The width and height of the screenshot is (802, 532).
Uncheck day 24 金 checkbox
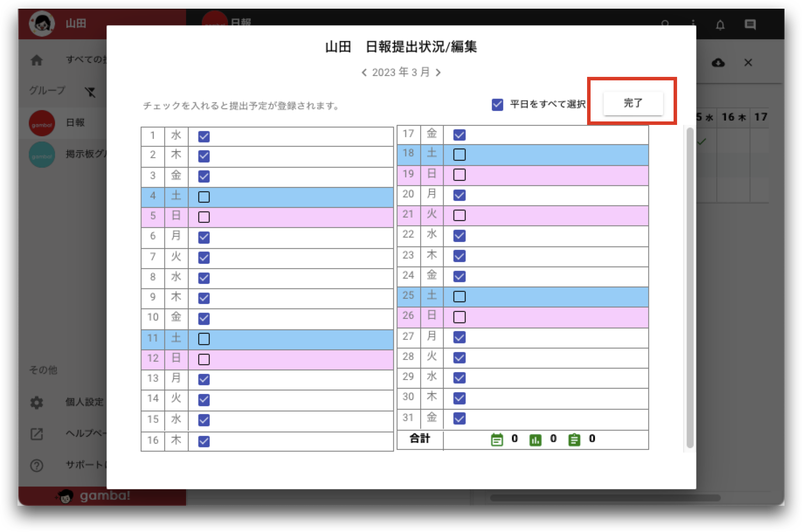pyautogui.click(x=460, y=276)
